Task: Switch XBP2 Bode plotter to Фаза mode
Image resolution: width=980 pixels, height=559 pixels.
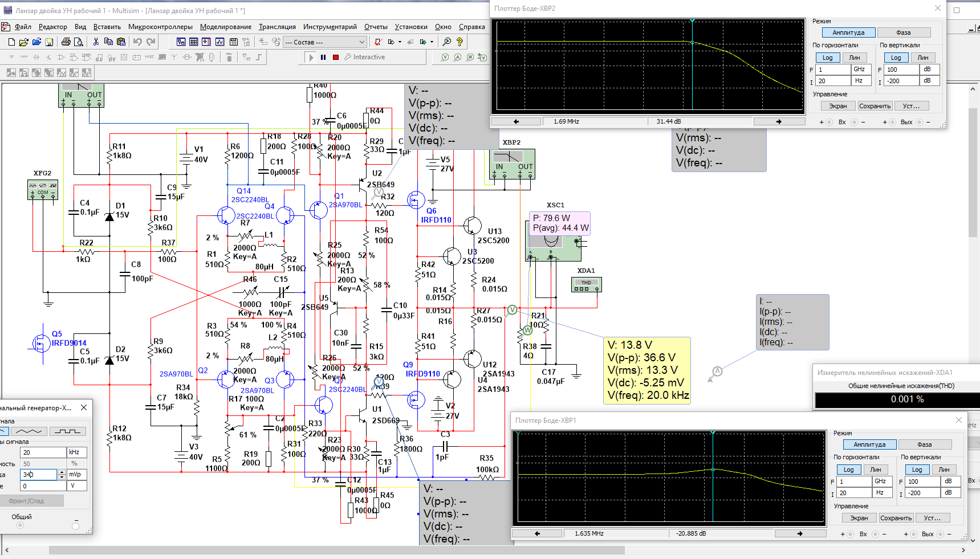Action: [904, 32]
